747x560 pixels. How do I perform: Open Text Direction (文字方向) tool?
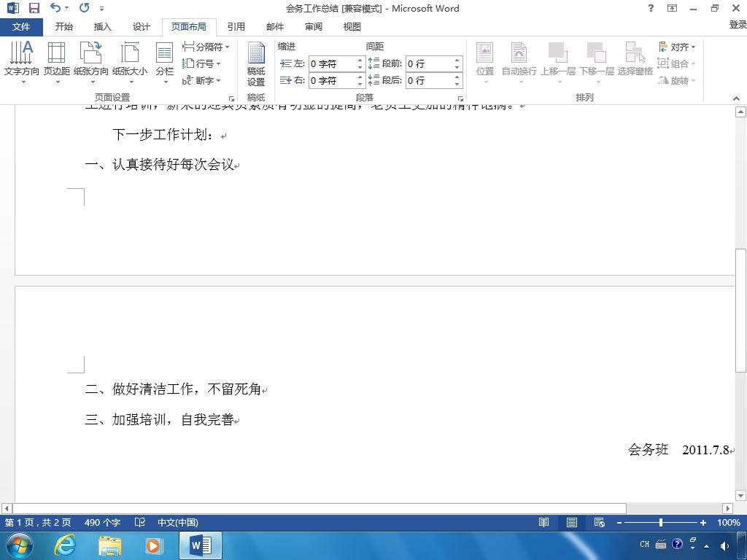[21, 63]
